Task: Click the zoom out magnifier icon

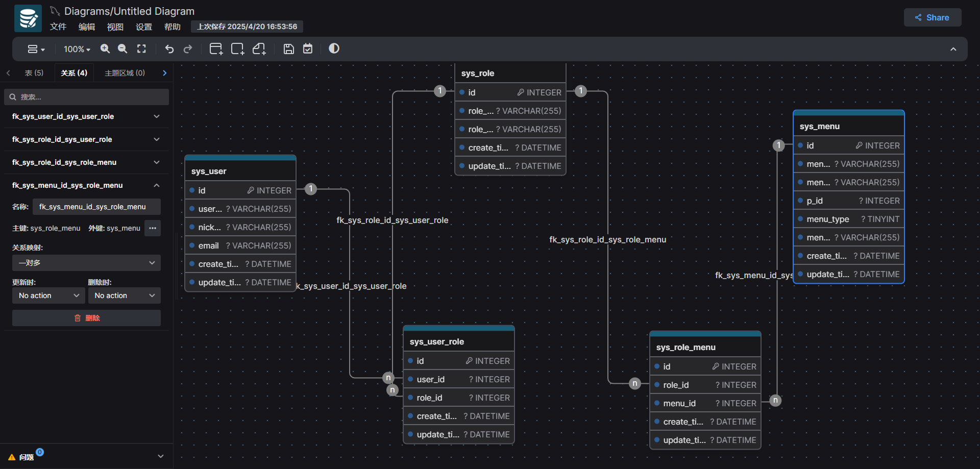Action: [x=122, y=48]
